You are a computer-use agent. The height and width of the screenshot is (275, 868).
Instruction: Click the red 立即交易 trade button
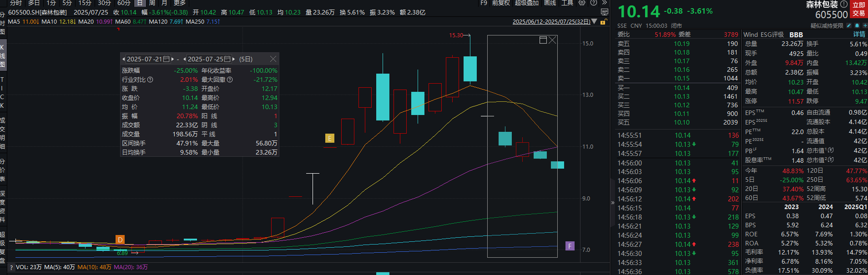tap(858, 9)
